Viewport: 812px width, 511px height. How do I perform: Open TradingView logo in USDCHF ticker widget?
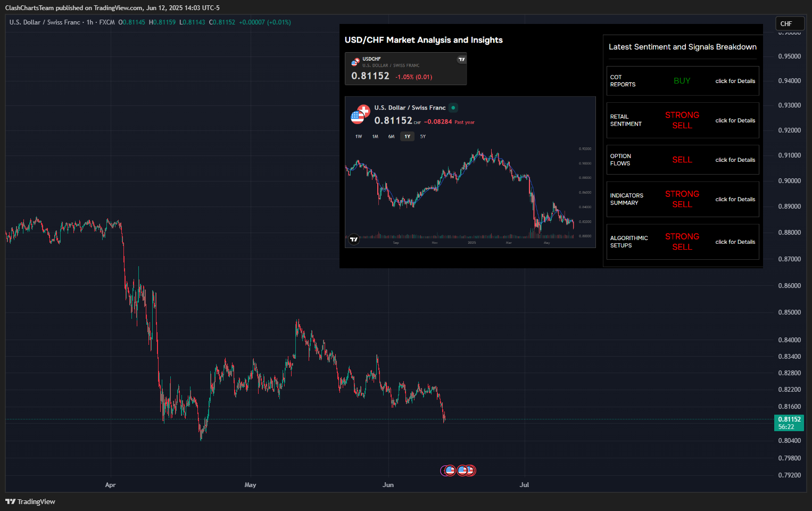461,59
